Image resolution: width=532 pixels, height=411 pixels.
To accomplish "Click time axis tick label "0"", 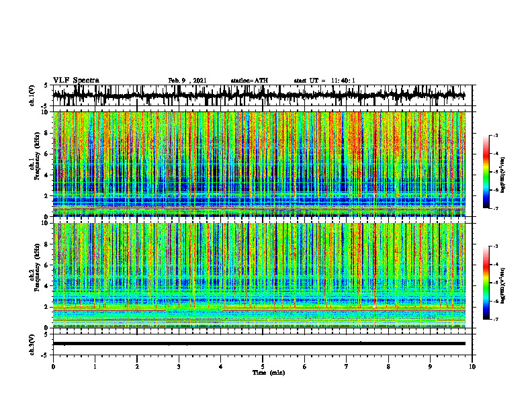I will click(x=53, y=367).
